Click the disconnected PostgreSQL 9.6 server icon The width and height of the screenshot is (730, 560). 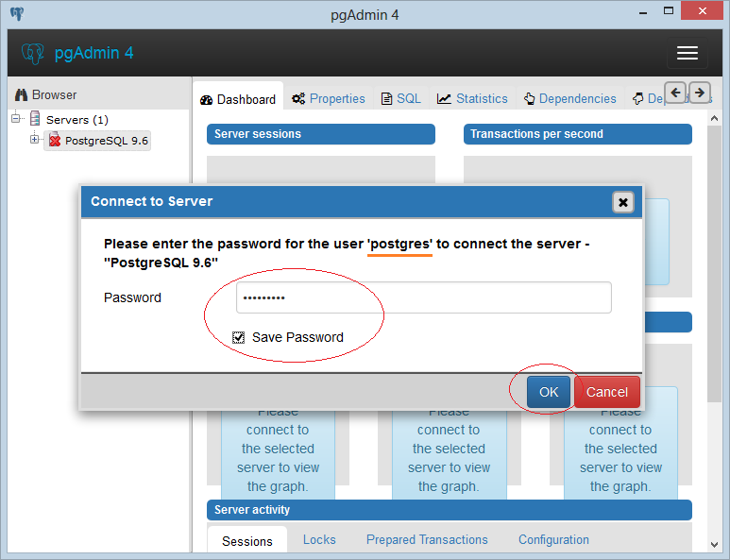[x=55, y=140]
